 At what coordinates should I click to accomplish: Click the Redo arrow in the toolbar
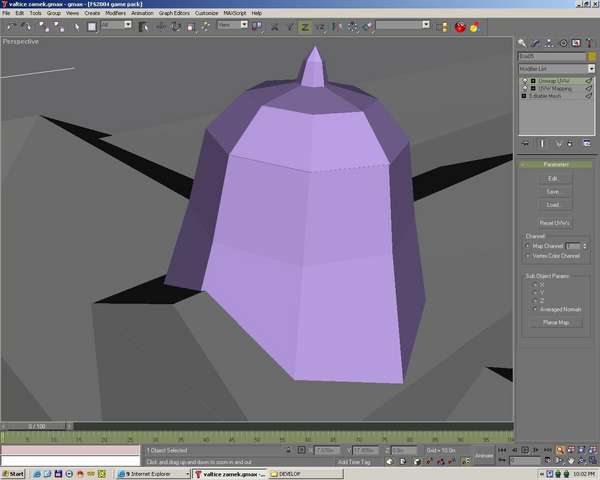26,27
